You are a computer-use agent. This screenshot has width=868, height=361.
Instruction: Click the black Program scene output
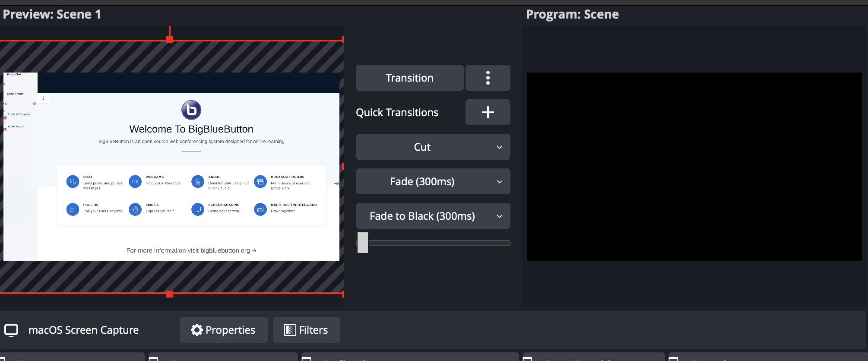[694, 167]
